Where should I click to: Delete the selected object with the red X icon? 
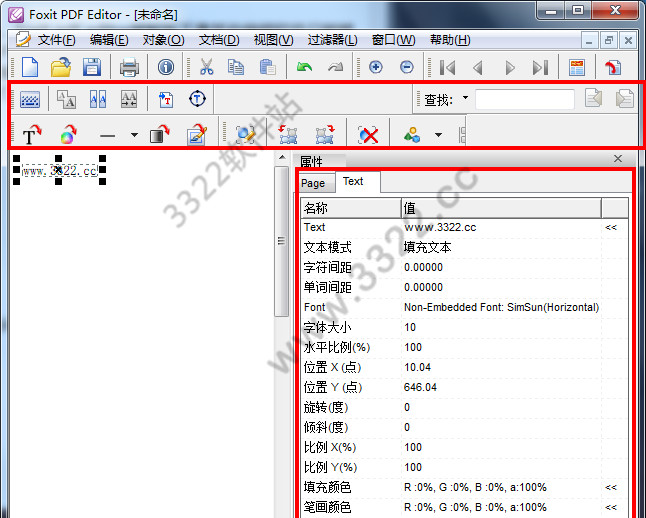(368, 135)
